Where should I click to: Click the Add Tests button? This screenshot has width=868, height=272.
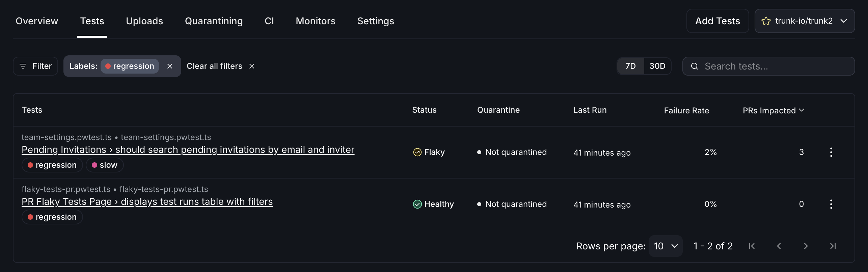pyautogui.click(x=717, y=21)
